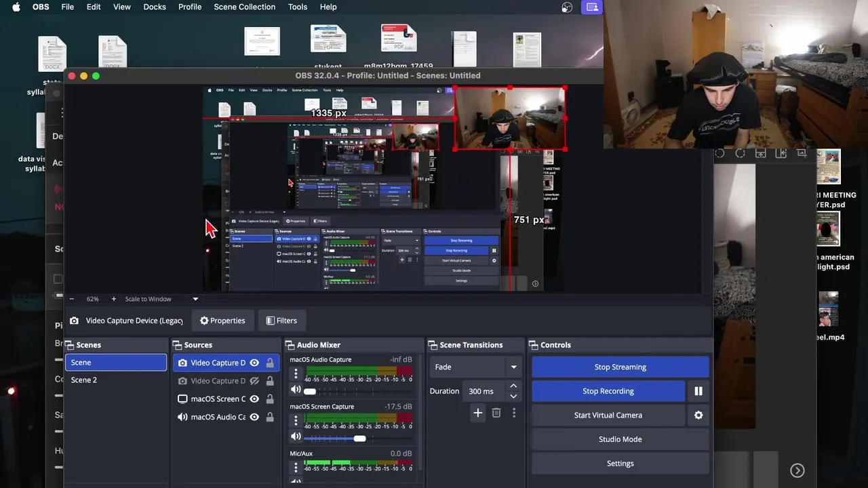Click the speaker icon of macOS Audio Ca source

pos(182,417)
